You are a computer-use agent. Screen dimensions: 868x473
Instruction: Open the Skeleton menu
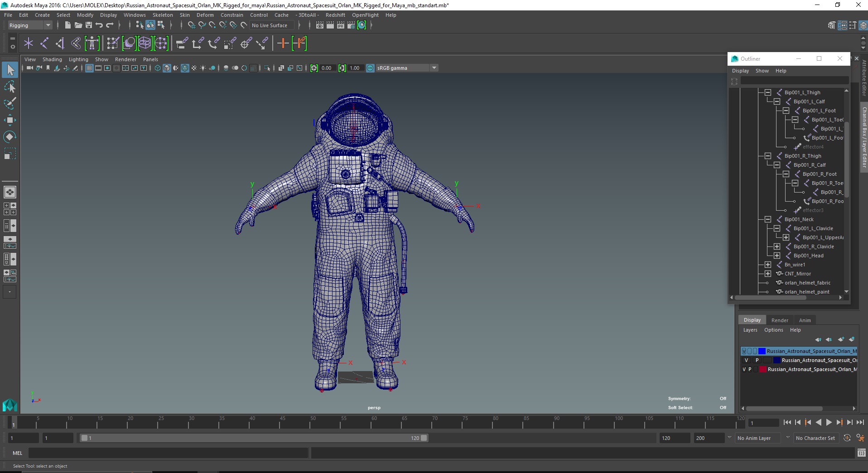[163, 15]
